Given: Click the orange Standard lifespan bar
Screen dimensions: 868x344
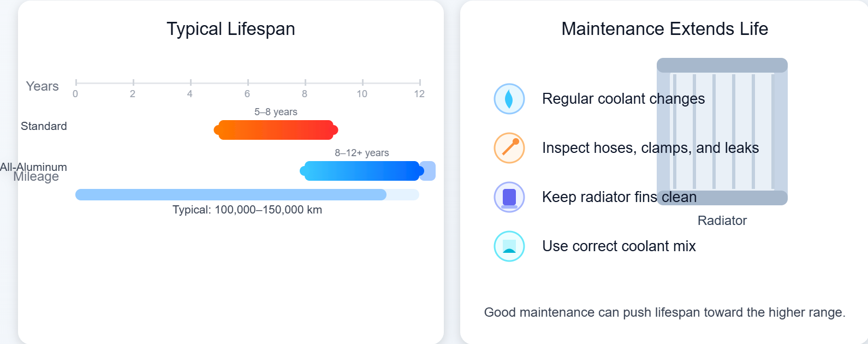Looking at the screenshot, I should 276,130.
